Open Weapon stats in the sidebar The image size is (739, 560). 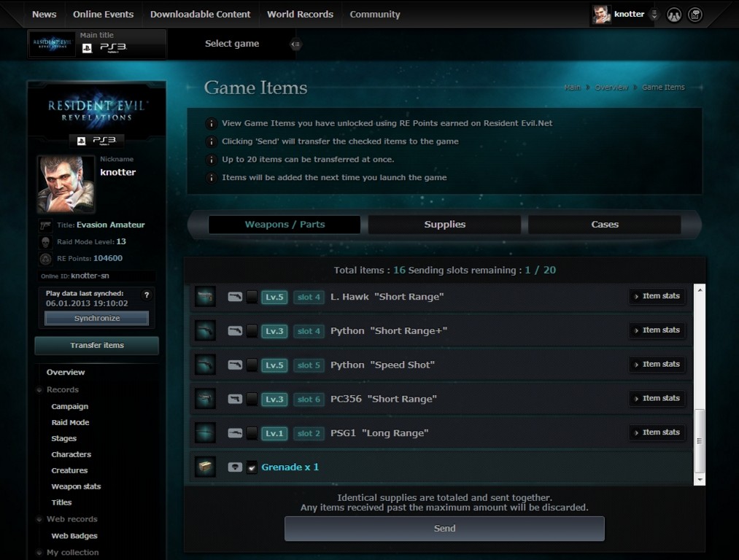tap(76, 486)
